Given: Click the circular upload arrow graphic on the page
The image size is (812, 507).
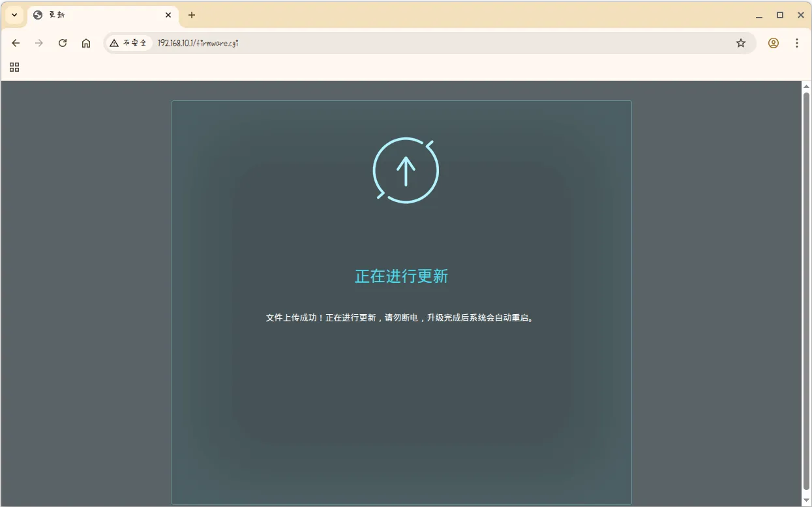Looking at the screenshot, I should click(x=406, y=169).
